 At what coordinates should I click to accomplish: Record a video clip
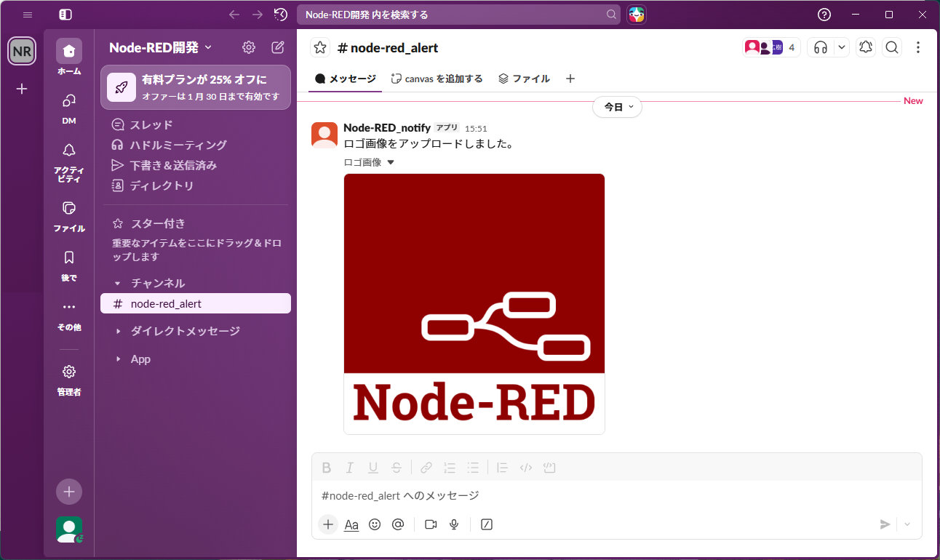(x=431, y=524)
